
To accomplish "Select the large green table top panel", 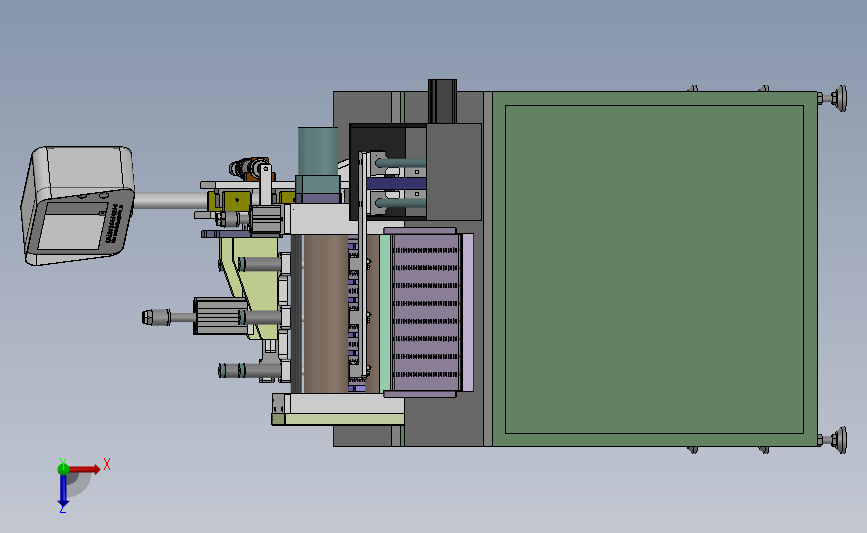I will (654, 269).
